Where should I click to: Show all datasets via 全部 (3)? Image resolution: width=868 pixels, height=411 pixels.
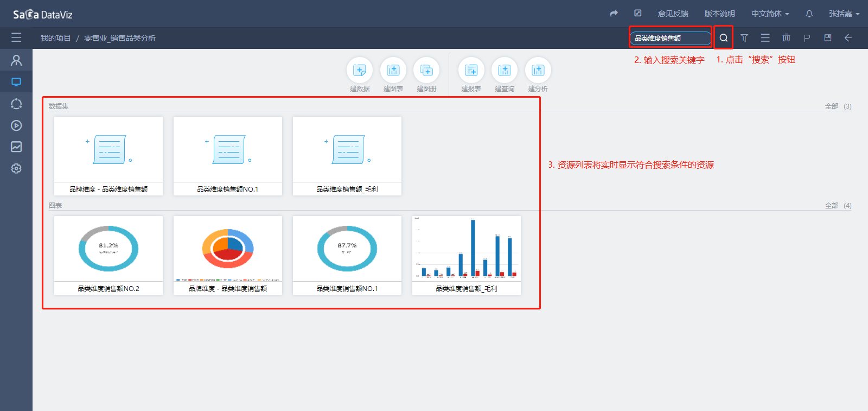838,106
